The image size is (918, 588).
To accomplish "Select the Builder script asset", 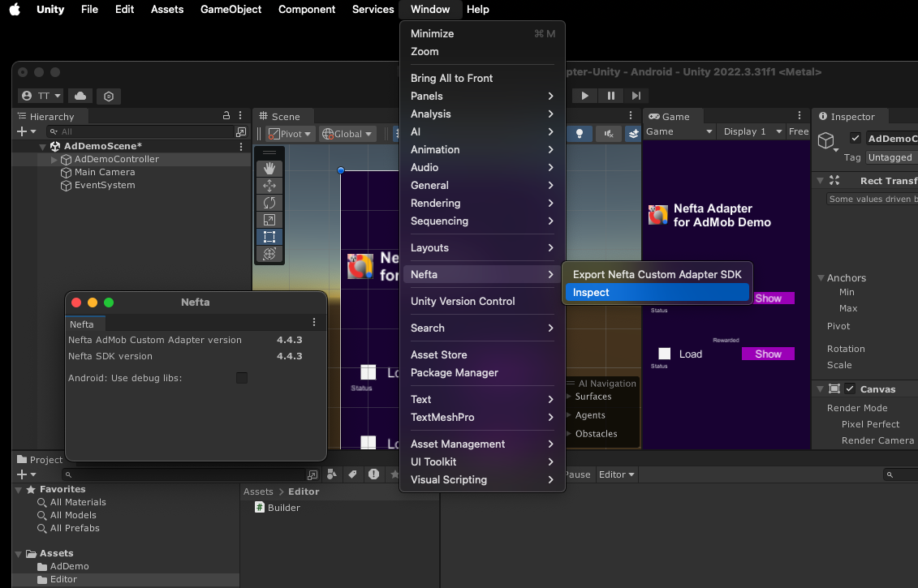I will coord(278,508).
